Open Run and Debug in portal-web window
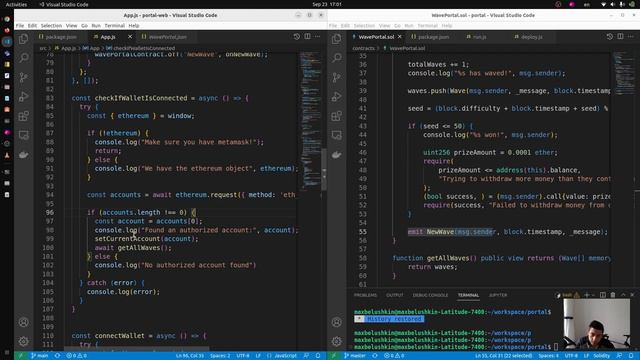The width and height of the screenshot is (640, 360). (24, 96)
